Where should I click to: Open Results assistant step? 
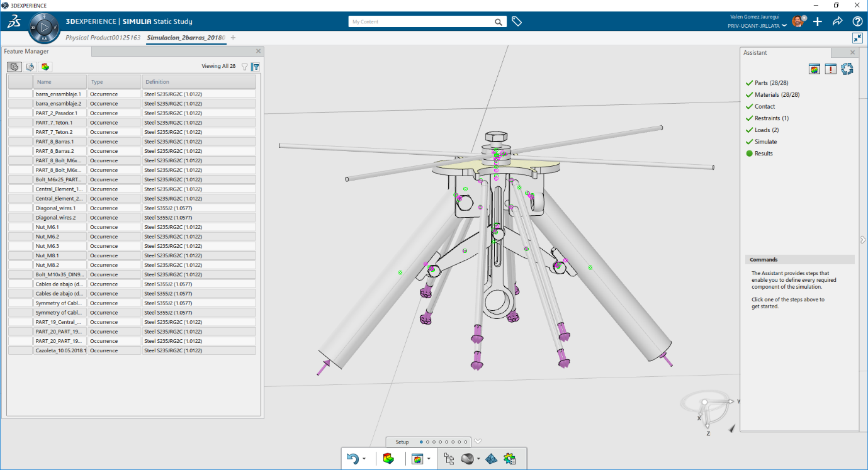click(x=764, y=154)
